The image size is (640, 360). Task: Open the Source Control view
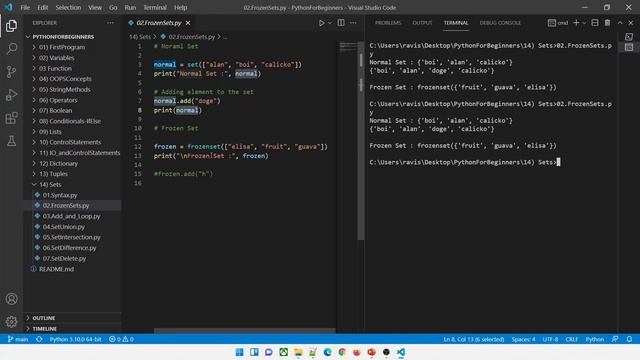[x=11, y=72]
